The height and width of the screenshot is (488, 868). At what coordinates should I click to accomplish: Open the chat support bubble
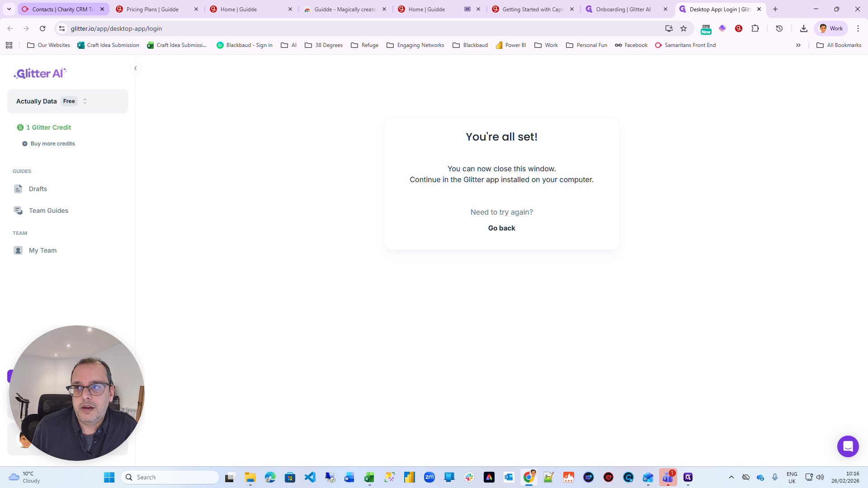tap(848, 446)
